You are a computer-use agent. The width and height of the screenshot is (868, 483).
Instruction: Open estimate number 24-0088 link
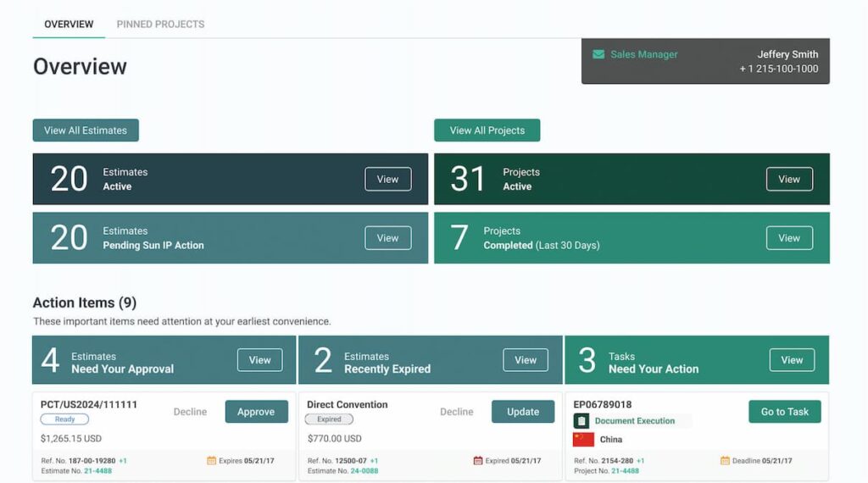364,471
